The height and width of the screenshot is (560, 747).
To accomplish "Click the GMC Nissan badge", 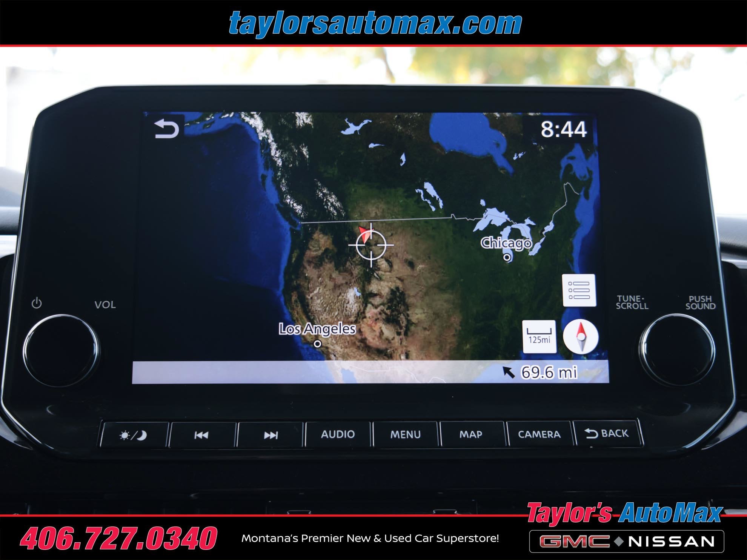I will pos(627,542).
